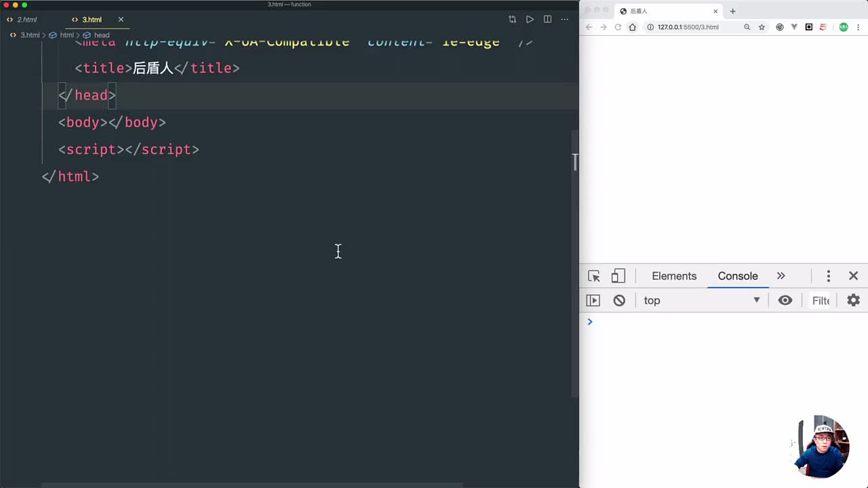Click the browser home icon
This screenshot has height=488, width=868.
pyautogui.click(x=633, y=27)
